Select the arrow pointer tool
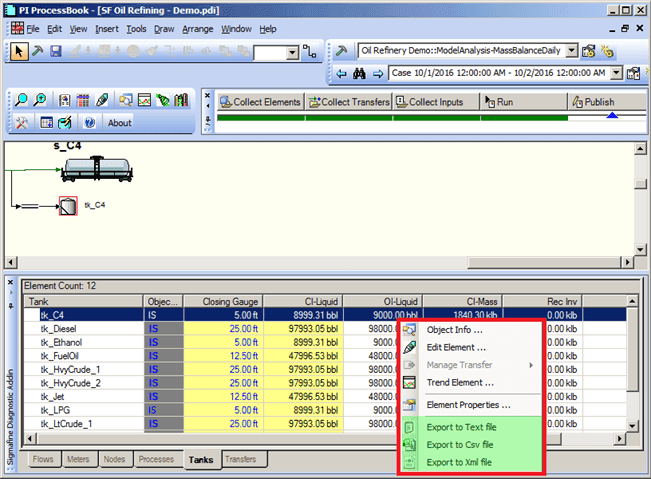Screen dimensions: 651x479 click(18, 51)
